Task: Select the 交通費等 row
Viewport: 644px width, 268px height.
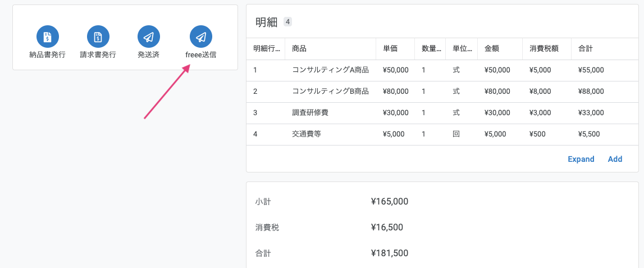Action: tap(442, 134)
